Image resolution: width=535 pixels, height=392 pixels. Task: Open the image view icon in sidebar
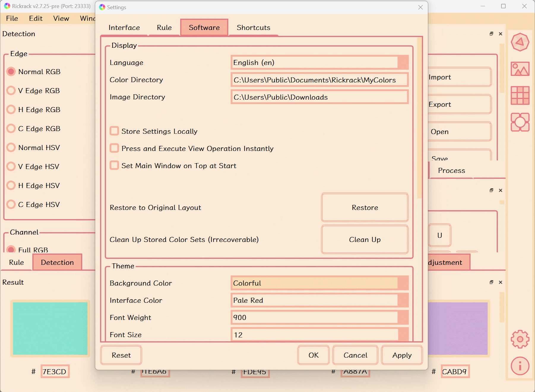pyautogui.click(x=520, y=69)
